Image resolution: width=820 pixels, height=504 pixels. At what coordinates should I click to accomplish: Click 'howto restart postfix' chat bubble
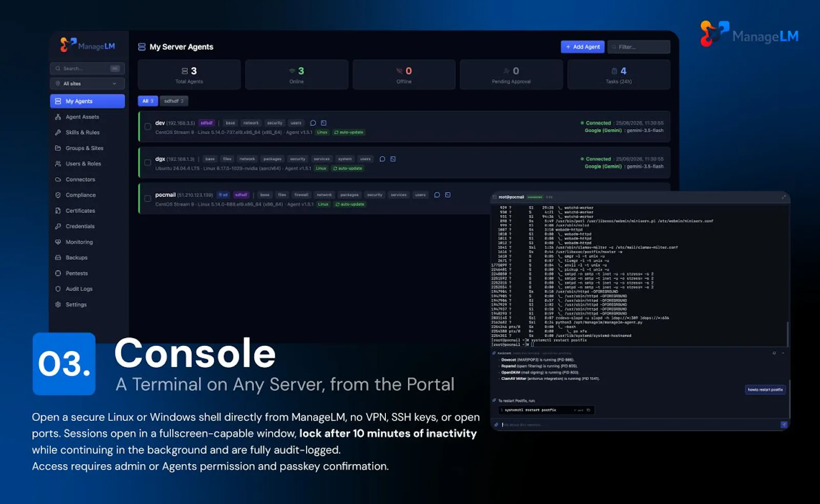pos(765,390)
